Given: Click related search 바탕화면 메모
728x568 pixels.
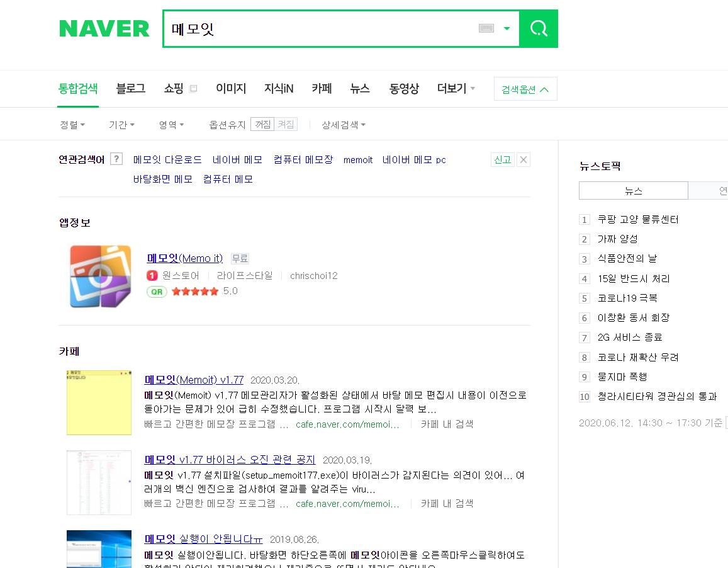Looking at the screenshot, I should pyautogui.click(x=163, y=179).
